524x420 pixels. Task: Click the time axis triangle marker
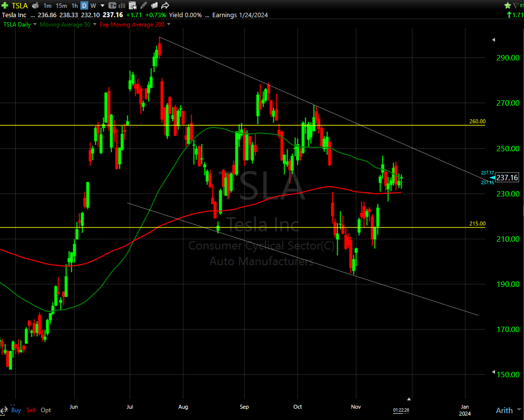(408, 399)
